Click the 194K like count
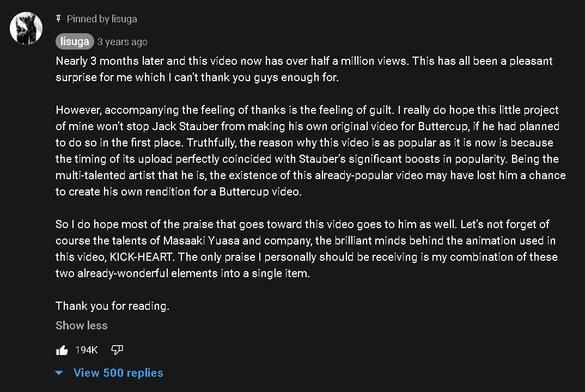Screen dimensions: 585x392 tap(86, 350)
